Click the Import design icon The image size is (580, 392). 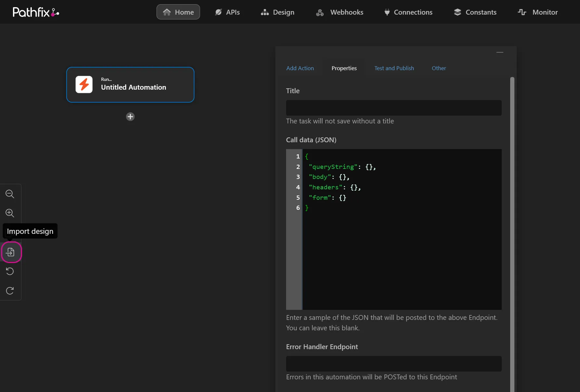(x=10, y=252)
